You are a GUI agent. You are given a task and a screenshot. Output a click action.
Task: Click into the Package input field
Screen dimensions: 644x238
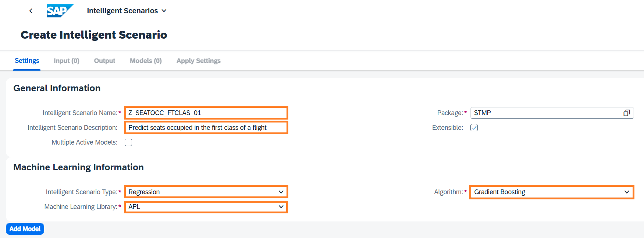(544, 113)
